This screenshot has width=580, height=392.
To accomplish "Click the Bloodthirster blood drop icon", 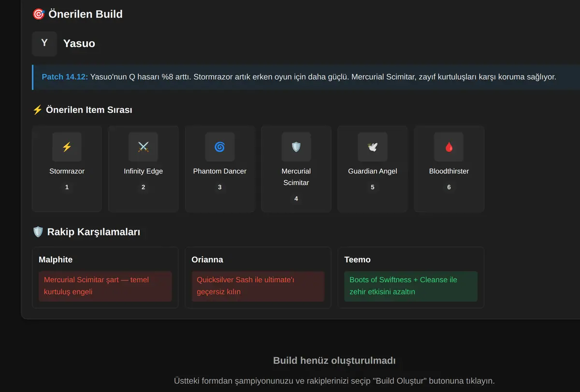I will click(449, 147).
